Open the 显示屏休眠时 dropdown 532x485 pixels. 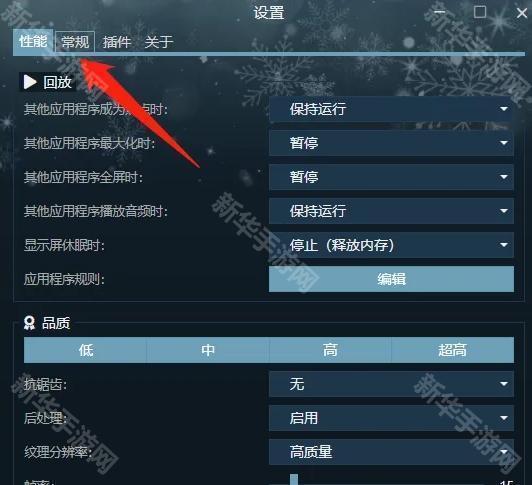pyautogui.click(x=391, y=245)
